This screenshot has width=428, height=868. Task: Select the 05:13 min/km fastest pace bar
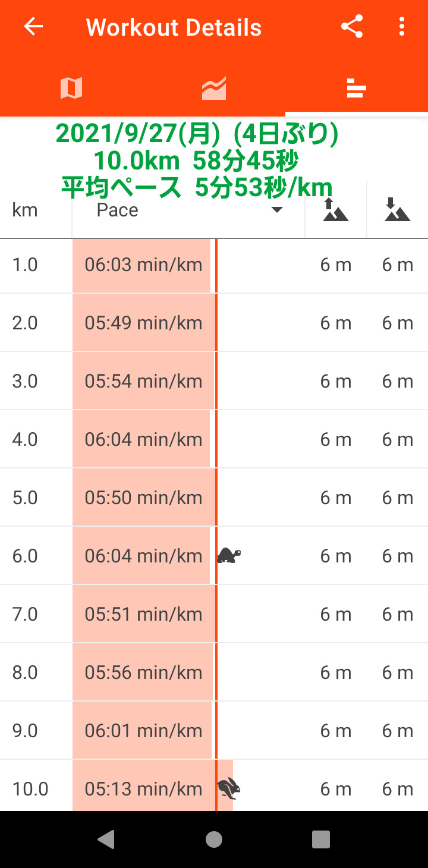[143, 788]
